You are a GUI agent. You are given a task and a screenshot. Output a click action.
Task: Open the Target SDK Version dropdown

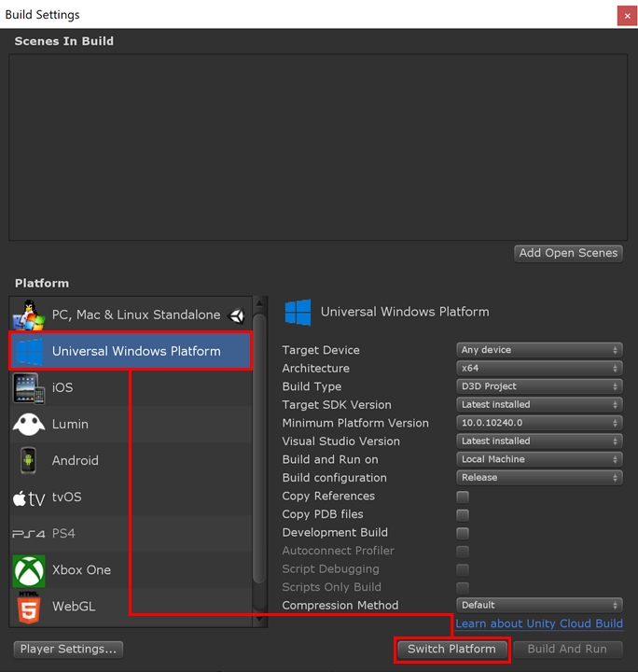[539, 404]
